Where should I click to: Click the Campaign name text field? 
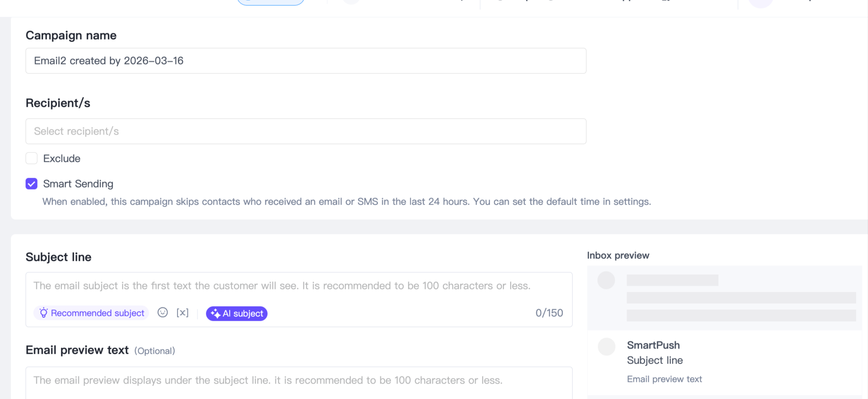pyautogui.click(x=305, y=61)
